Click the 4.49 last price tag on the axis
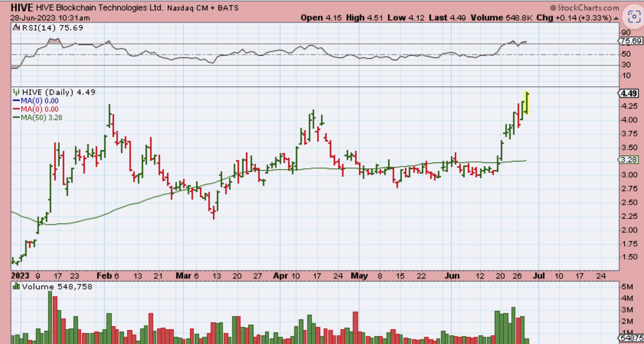The height and width of the screenshot is (344, 644). coord(629,93)
